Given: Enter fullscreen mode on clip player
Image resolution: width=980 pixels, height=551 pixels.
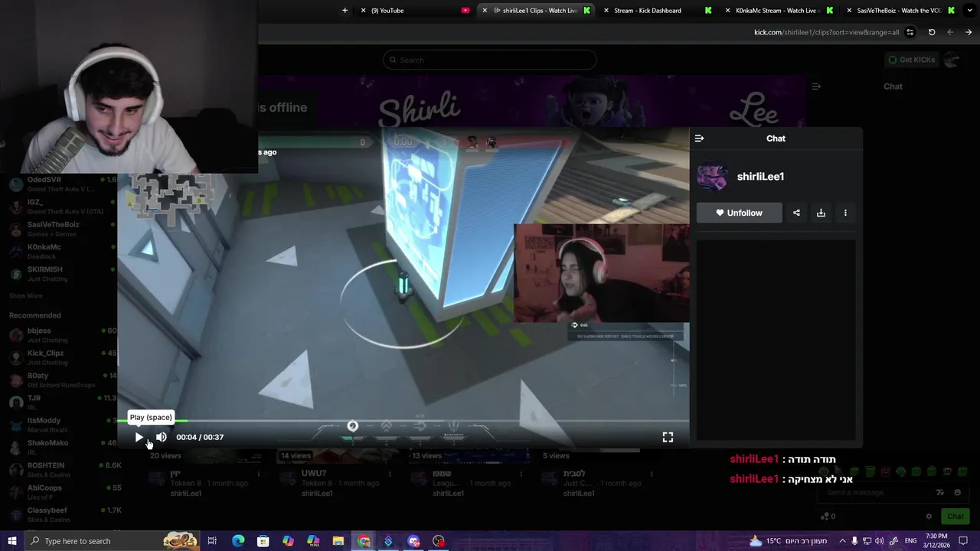Looking at the screenshot, I should click(x=668, y=437).
